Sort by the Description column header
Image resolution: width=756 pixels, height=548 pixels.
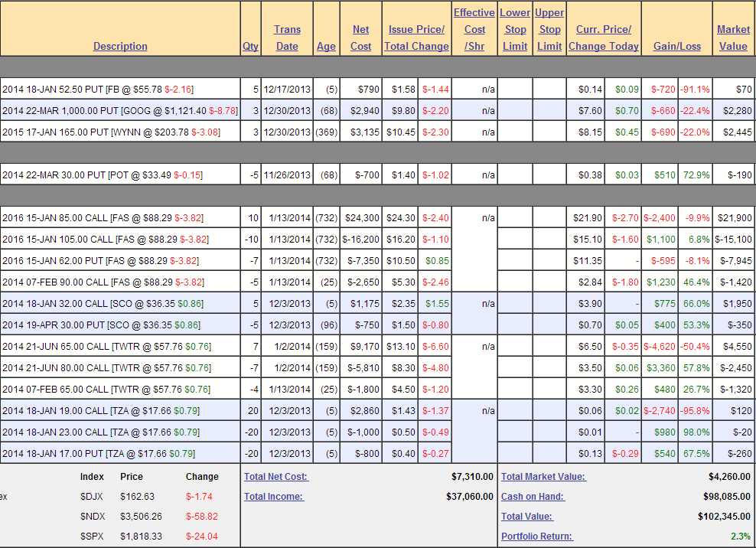tap(120, 46)
